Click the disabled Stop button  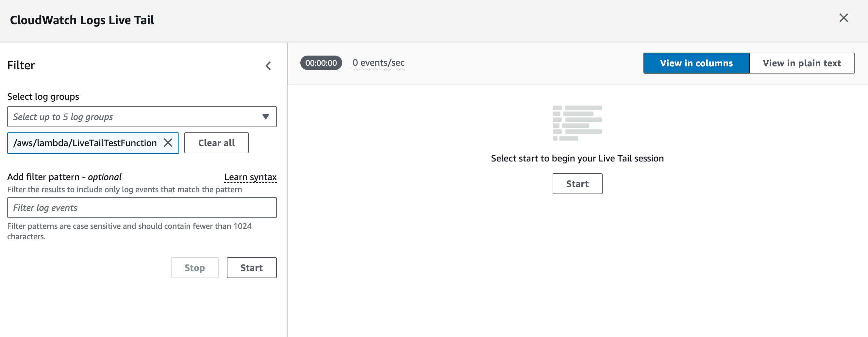click(x=194, y=268)
